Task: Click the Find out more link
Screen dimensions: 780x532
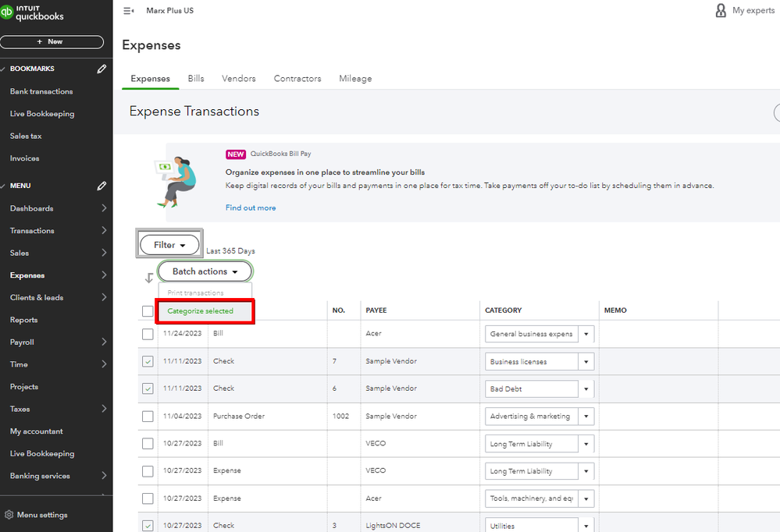Action: 251,208
